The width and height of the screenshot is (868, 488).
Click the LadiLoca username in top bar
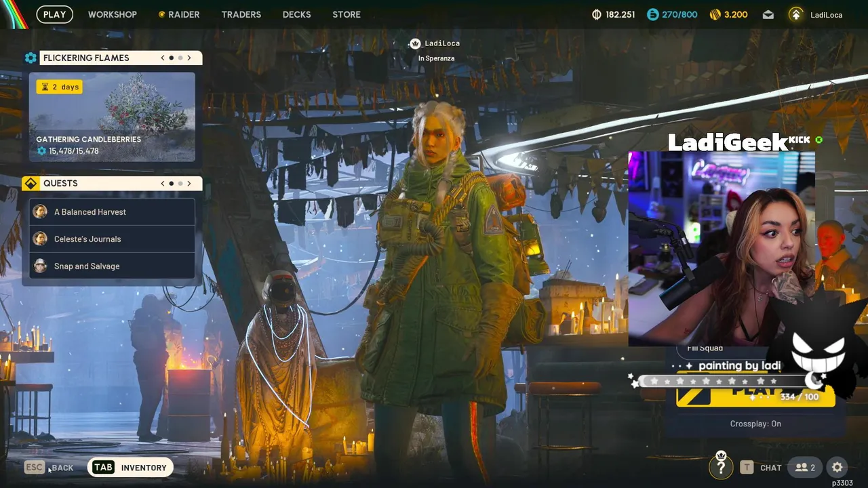click(x=826, y=15)
